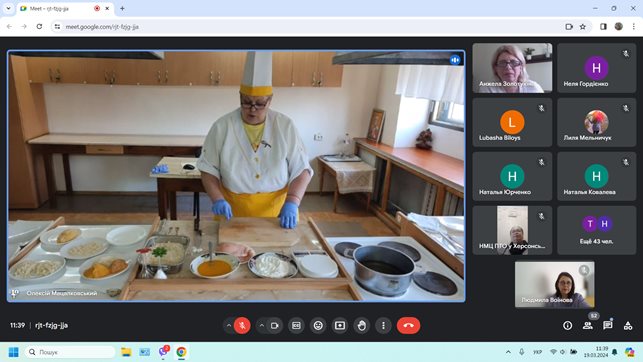This screenshot has width=643, height=362.
Task: Open the Copilot icon in taskbar corner
Action: [x=630, y=352]
